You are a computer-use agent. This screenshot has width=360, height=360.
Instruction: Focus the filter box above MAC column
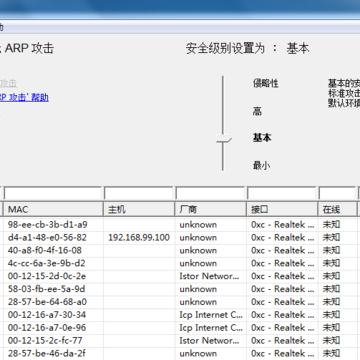tap(53, 193)
